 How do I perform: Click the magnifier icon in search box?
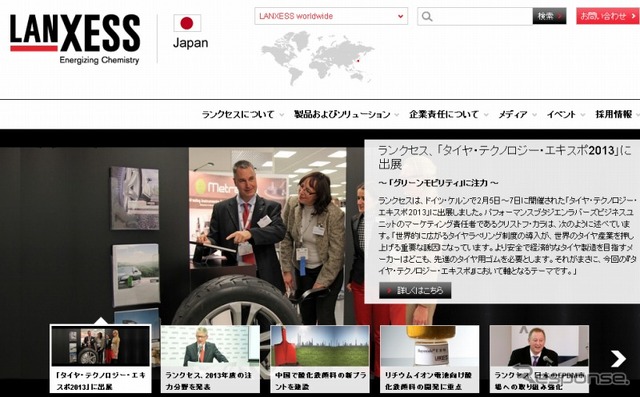click(x=427, y=16)
